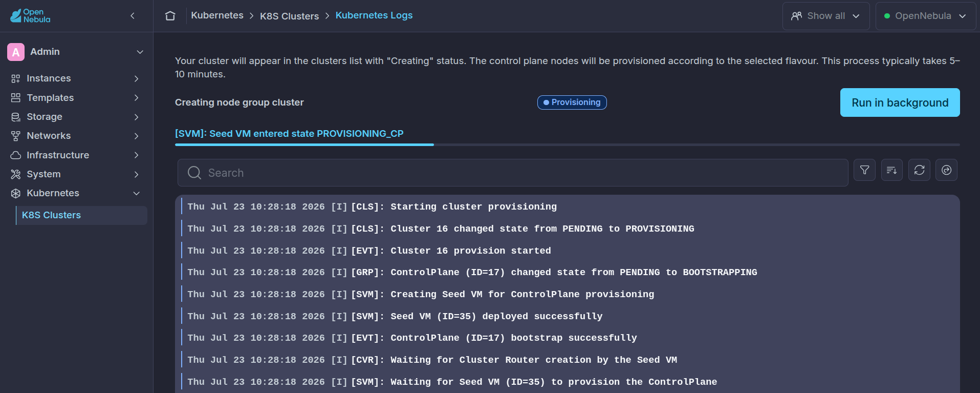This screenshot has height=393, width=980.
Task: Open the Show all group dropdown
Action: point(826,16)
